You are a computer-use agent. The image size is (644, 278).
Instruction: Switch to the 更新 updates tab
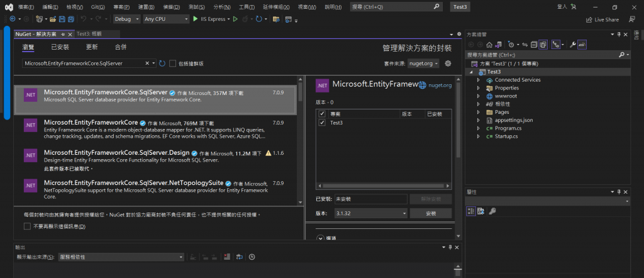point(92,47)
